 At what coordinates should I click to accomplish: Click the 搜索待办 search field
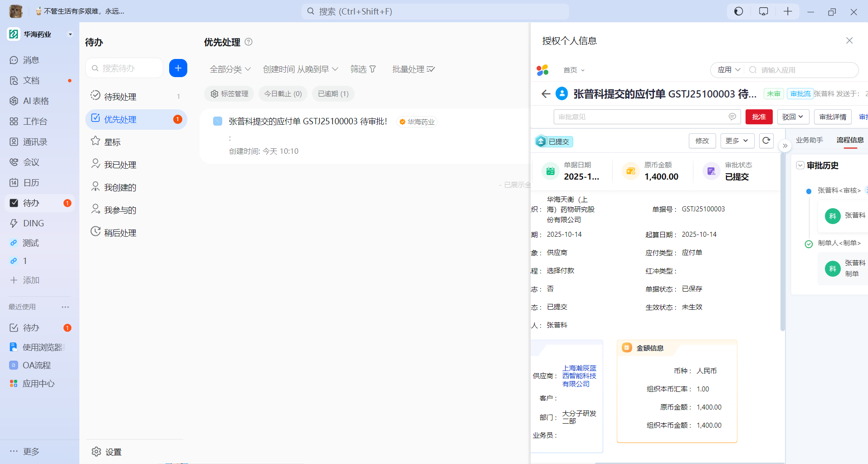pyautogui.click(x=124, y=68)
